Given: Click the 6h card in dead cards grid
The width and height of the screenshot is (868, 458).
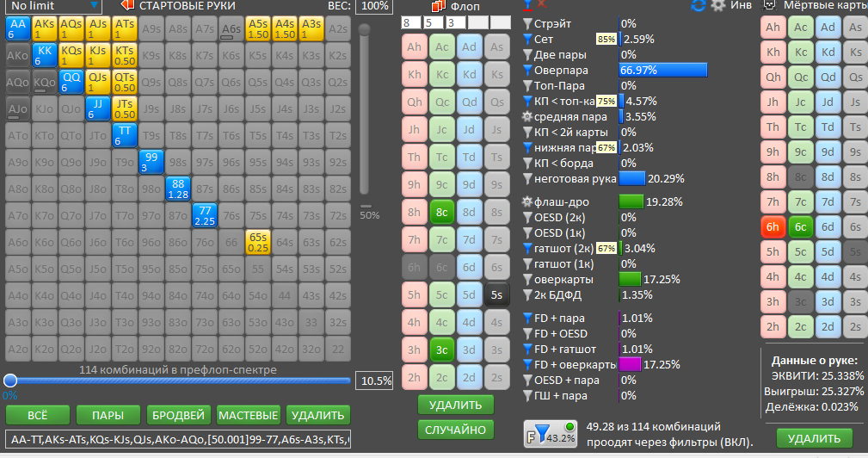Looking at the screenshot, I should click(x=773, y=227).
